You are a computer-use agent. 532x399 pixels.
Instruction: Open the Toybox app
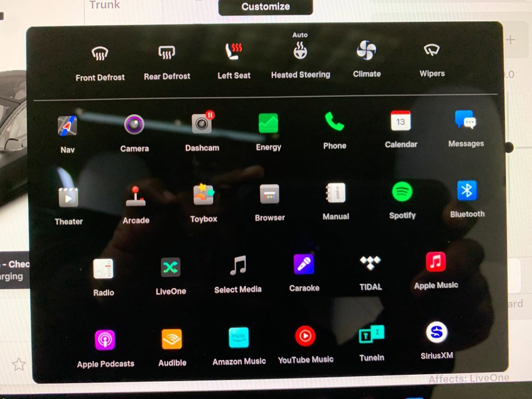pos(203,194)
